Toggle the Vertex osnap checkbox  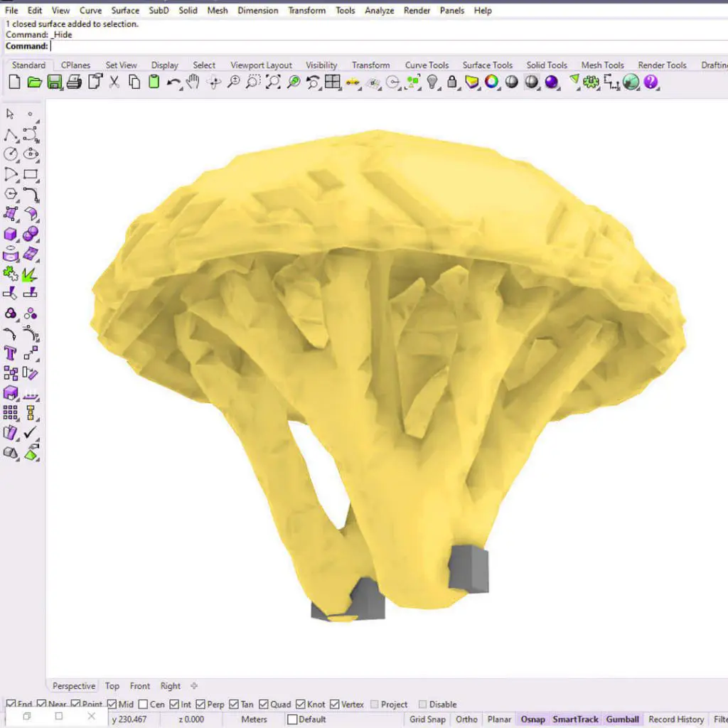[x=335, y=705]
